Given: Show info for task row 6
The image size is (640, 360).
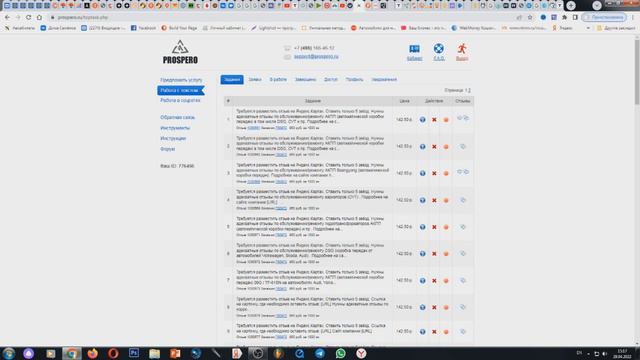Looking at the screenshot, I should 422,254.
